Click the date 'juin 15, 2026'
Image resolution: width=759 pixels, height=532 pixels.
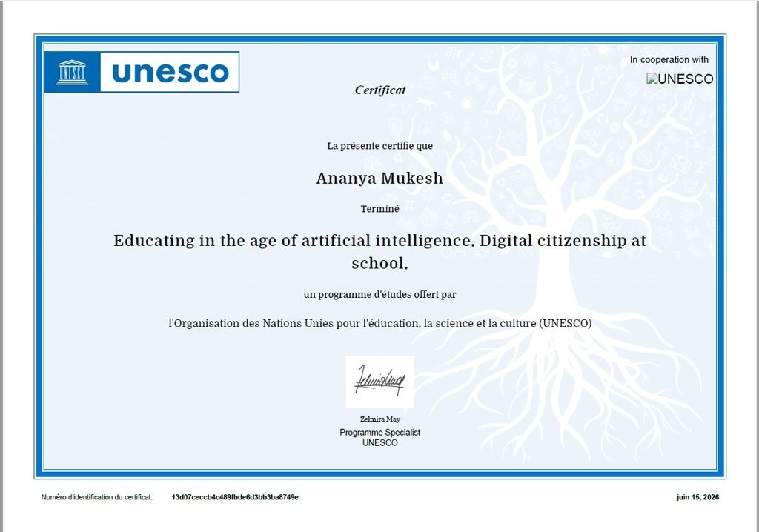697,497
